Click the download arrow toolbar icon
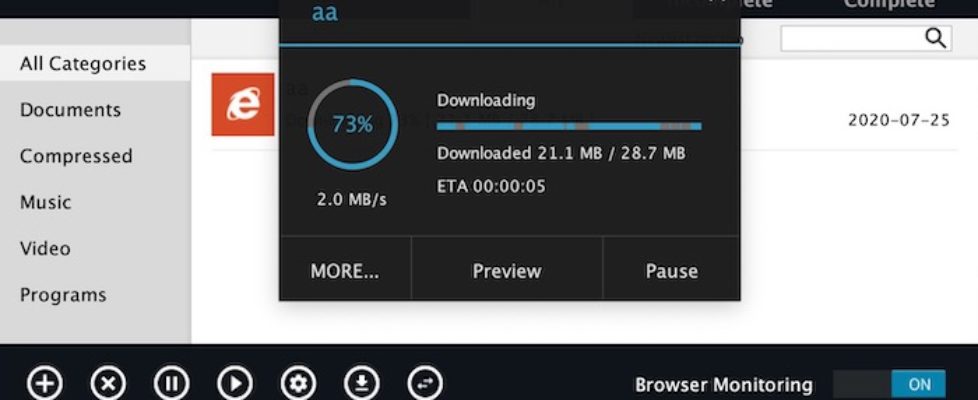The image size is (978, 400). click(362, 383)
